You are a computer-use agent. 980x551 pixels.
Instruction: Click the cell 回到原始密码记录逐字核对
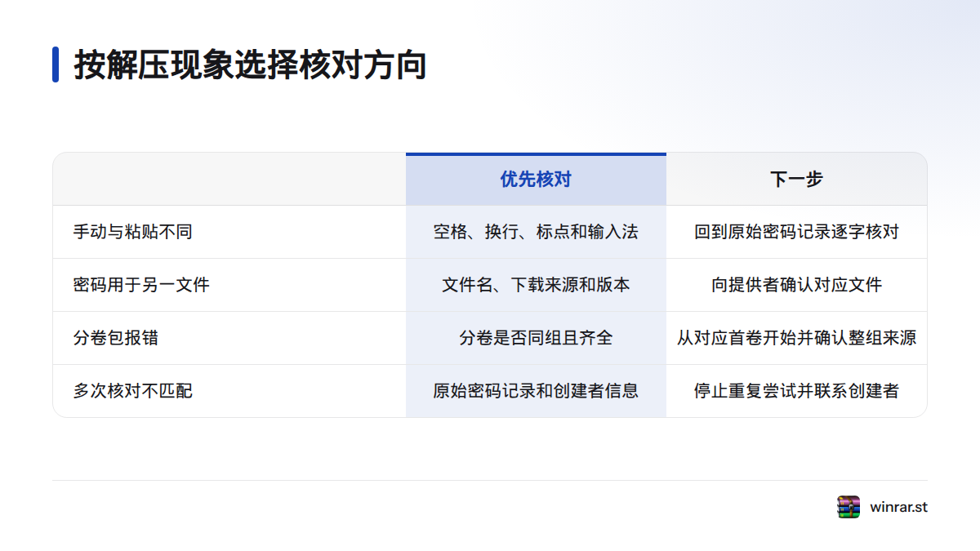[797, 232]
